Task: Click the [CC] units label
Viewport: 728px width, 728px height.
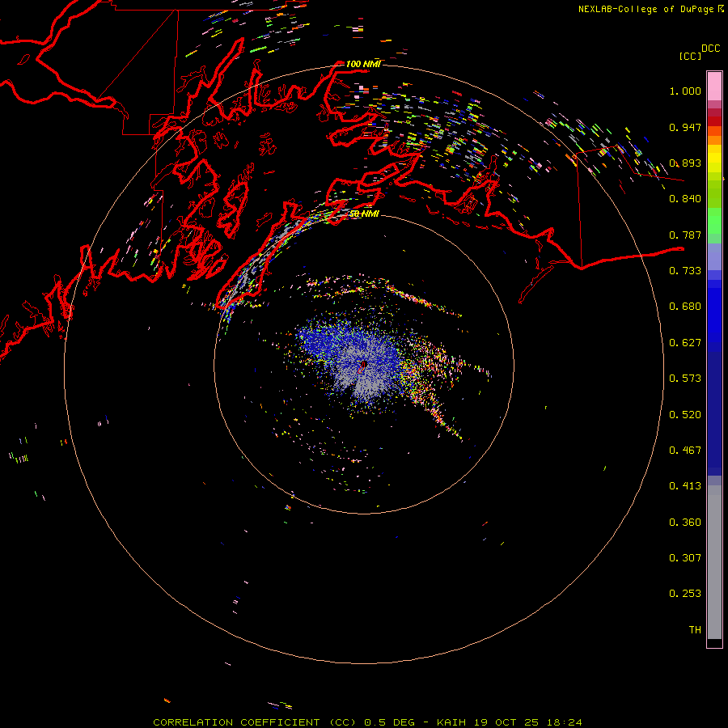Action: (x=690, y=56)
